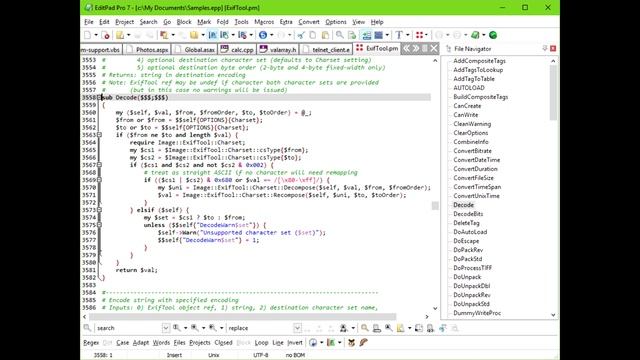Click the pin icon of the File Navigator
Screen dimensions: 640x360
click(544, 49)
